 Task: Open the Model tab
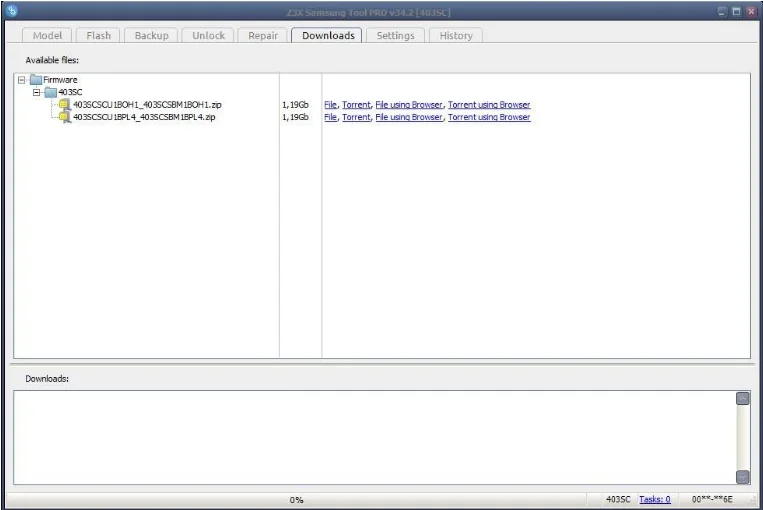(x=47, y=36)
